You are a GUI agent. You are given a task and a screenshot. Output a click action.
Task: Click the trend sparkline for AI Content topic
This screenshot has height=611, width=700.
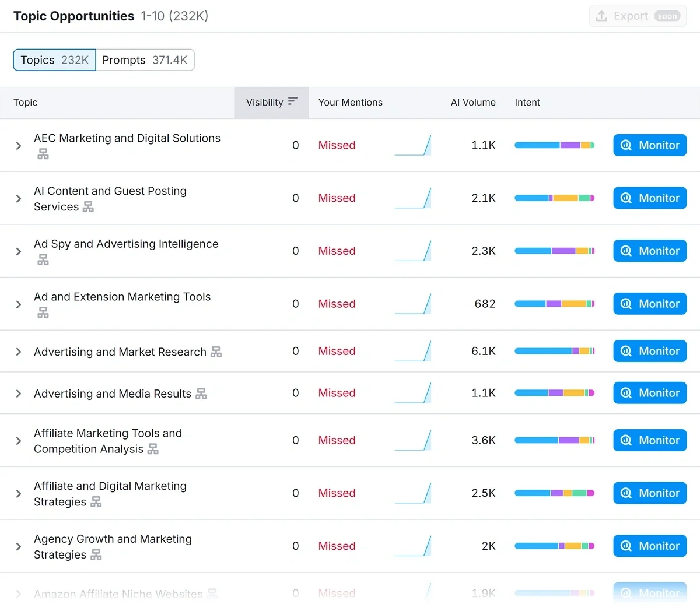[413, 198]
